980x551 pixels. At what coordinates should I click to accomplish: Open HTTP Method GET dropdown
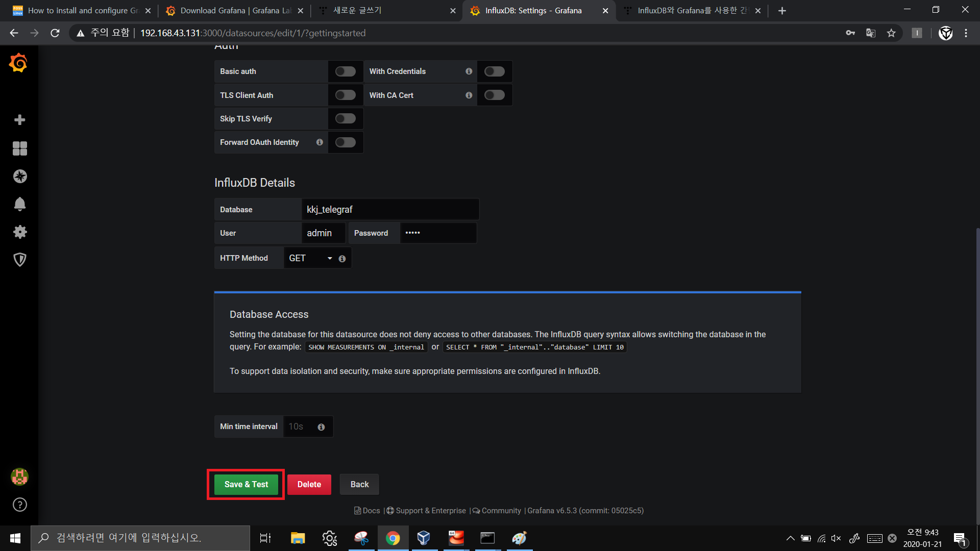[x=310, y=258]
